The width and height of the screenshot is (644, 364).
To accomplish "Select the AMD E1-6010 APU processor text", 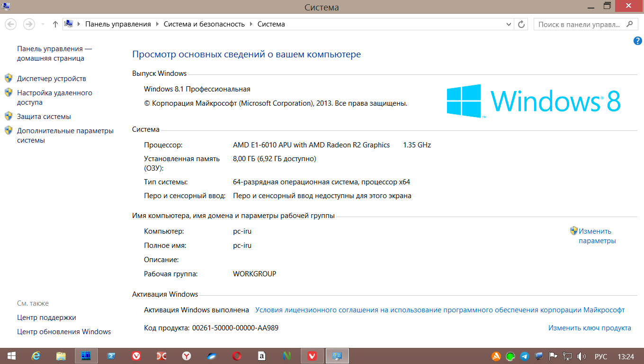I will coord(312,145).
